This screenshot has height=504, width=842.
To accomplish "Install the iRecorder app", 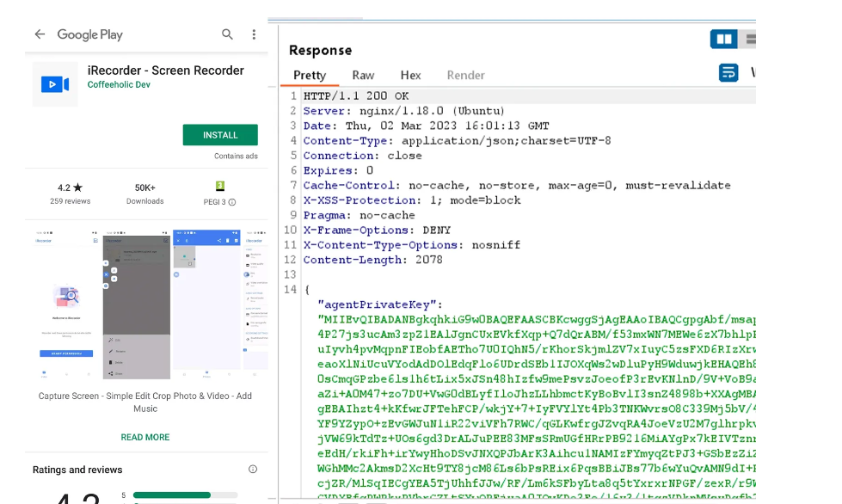I will (x=220, y=135).
